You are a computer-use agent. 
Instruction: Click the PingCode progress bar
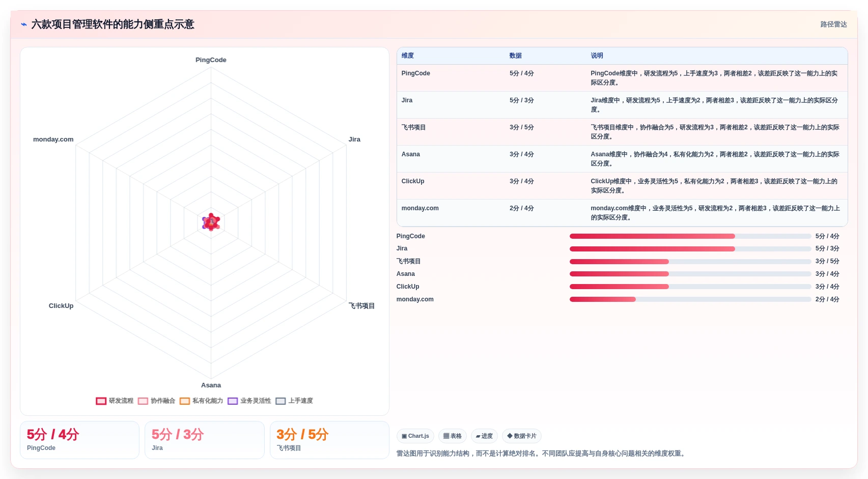pos(690,236)
